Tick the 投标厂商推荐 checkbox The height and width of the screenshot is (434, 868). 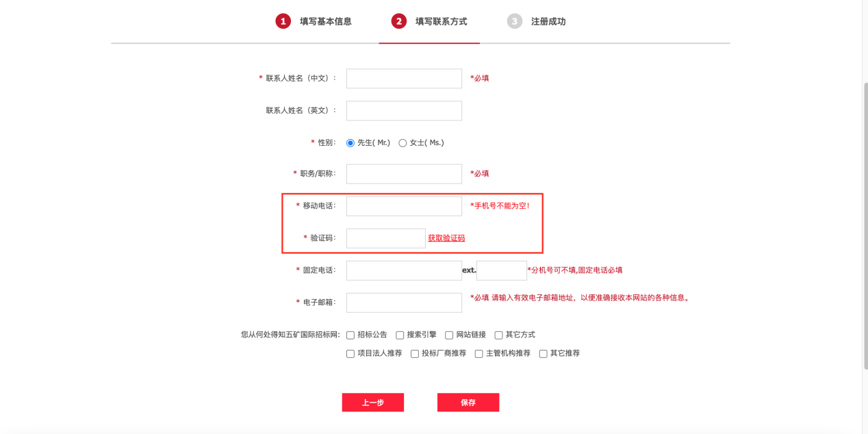[x=415, y=354]
